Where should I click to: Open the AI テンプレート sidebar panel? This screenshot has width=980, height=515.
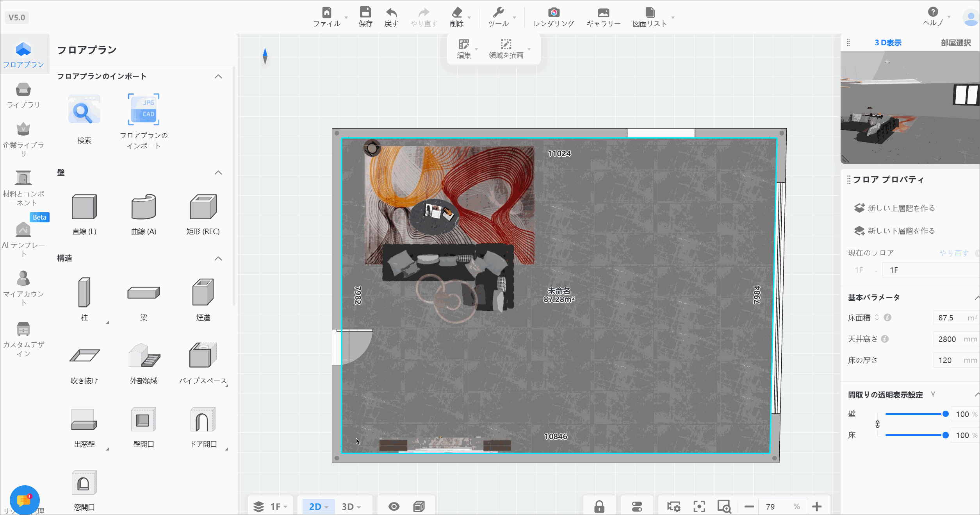coord(23,239)
